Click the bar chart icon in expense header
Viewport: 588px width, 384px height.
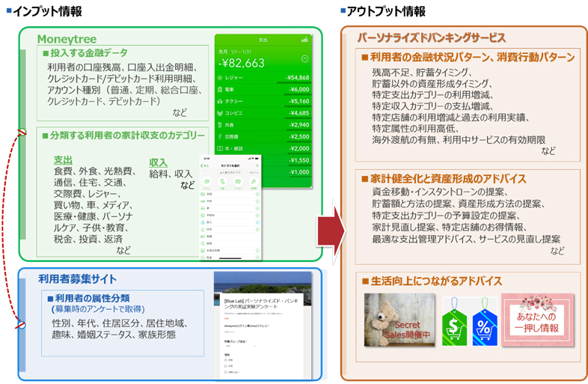click(305, 40)
